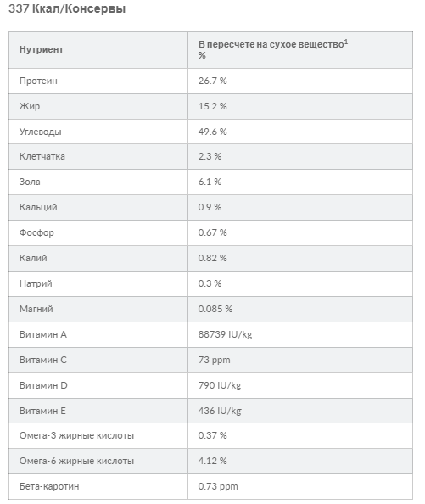
Task: Select the 'Клетчатка' row label
Action: pos(42,156)
